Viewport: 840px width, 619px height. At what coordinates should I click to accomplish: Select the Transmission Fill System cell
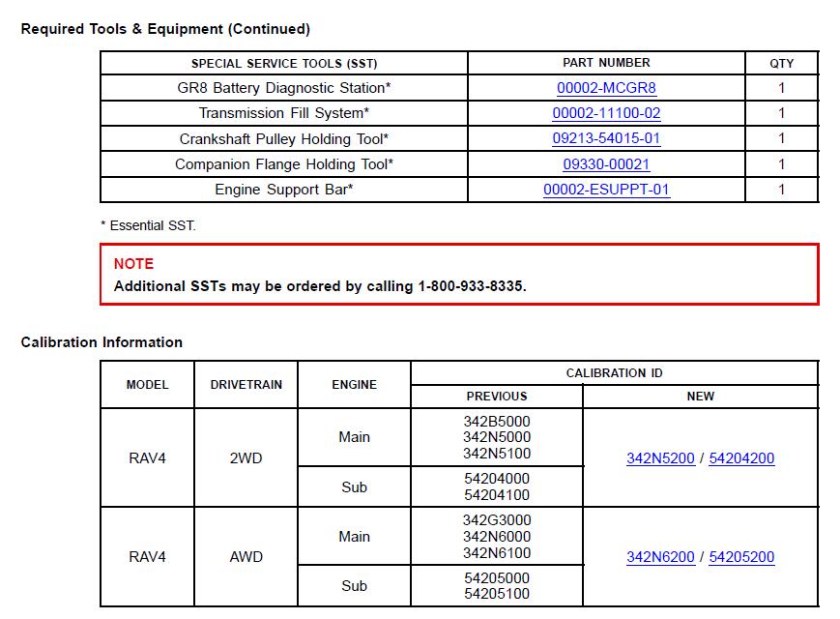point(284,113)
